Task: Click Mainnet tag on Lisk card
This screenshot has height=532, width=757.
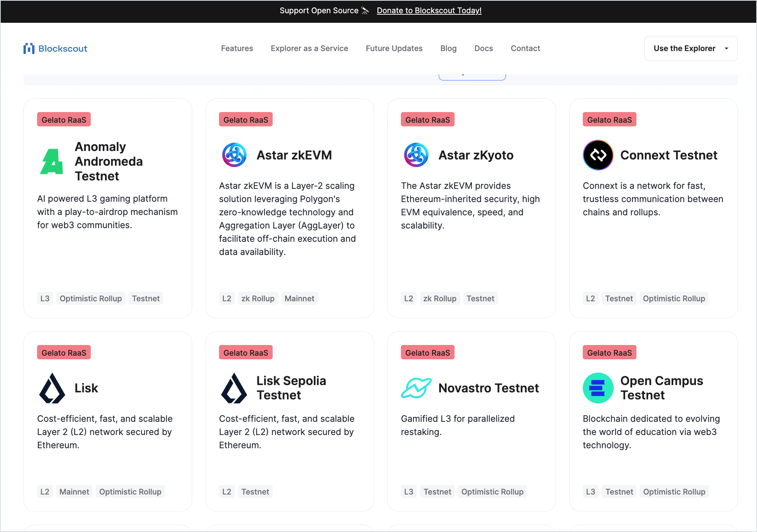Action: pos(74,492)
